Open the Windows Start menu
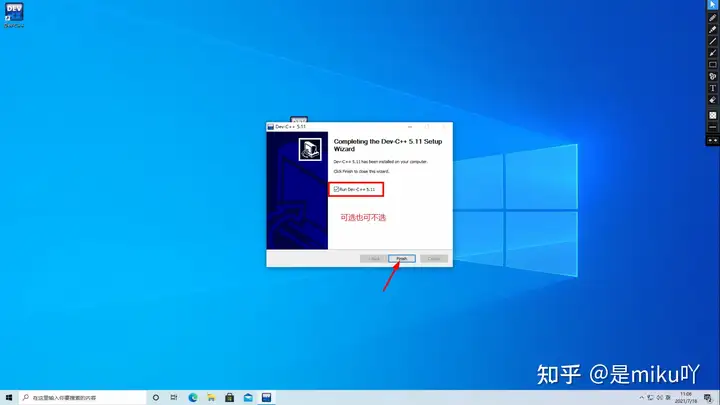 click(x=9, y=398)
